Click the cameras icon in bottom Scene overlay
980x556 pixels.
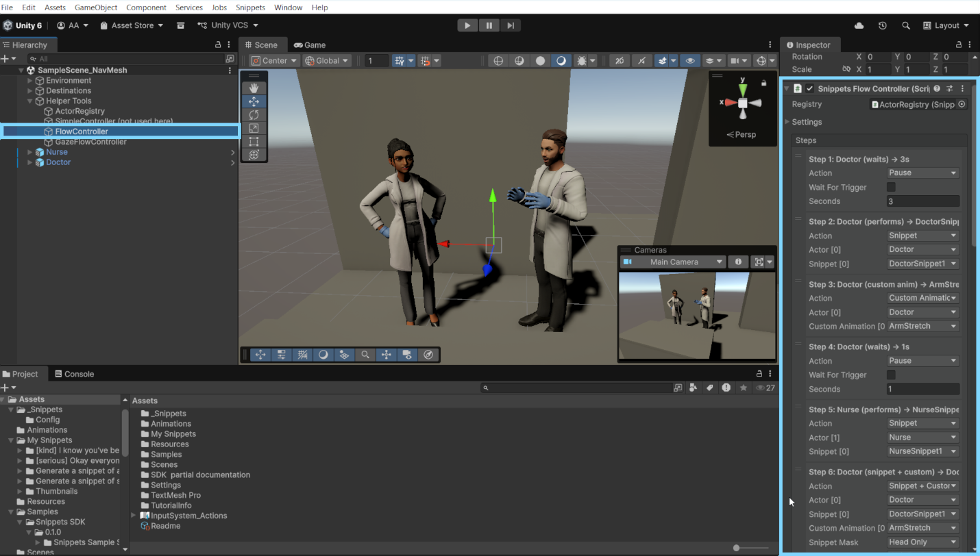coord(407,355)
